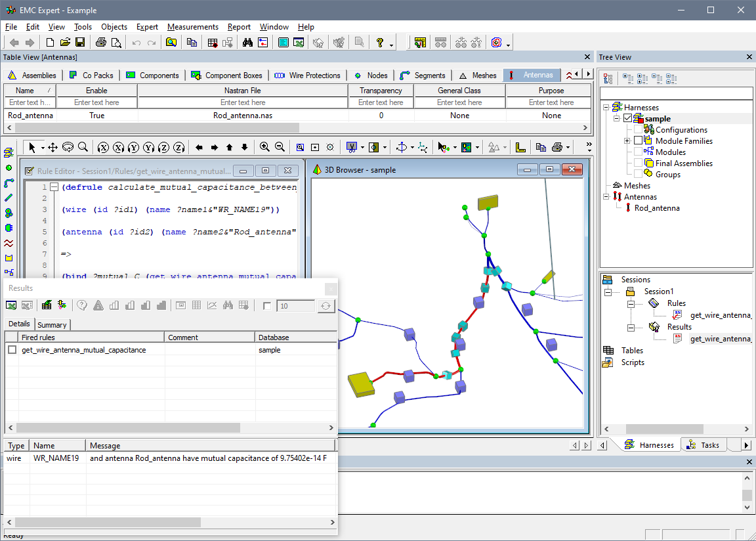Tick the get_wire_antenna_mutual_capacitance fired rule checkbox

coord(12,350)
